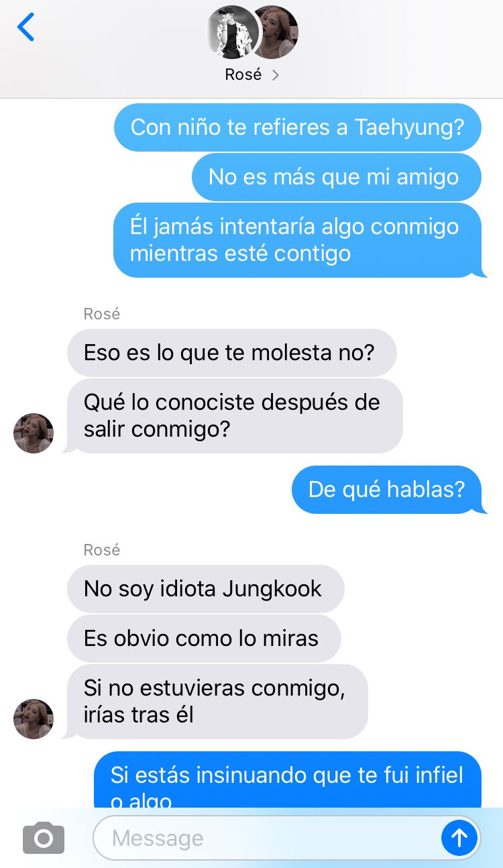The height and width of the screenshot is (868, 503).
Task: Select 'Qué lo conociste después de' message
Action: click(x=235, y=416)
